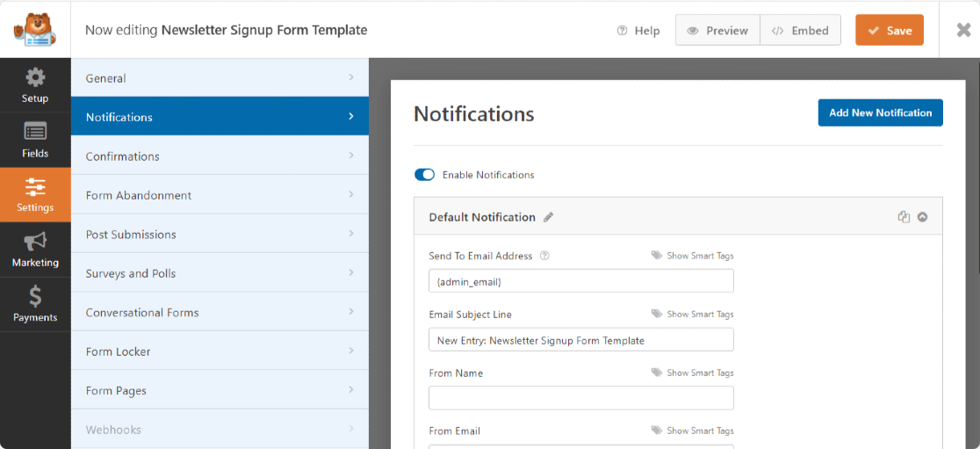Open the Embed options
Screen dimensions: 980x449
point(801,31)
